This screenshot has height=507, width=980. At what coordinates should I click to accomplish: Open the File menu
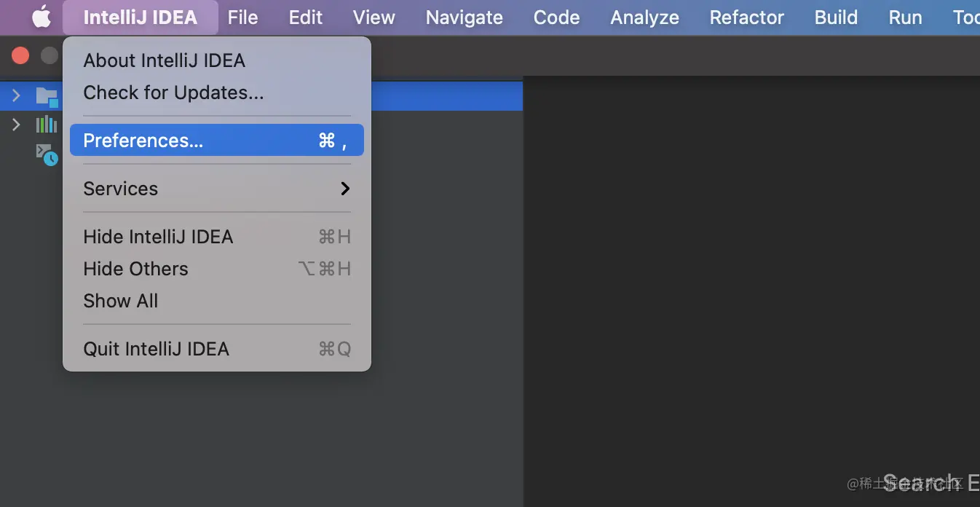[242, 17]
